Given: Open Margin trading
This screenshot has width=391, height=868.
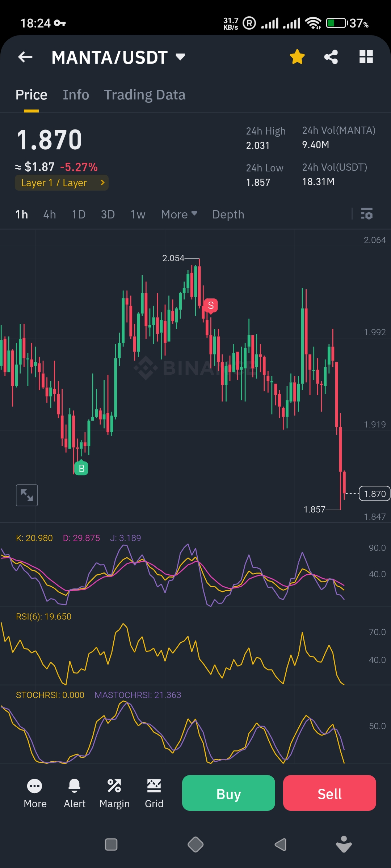Looking at the screenshot, I should point(114,794).
